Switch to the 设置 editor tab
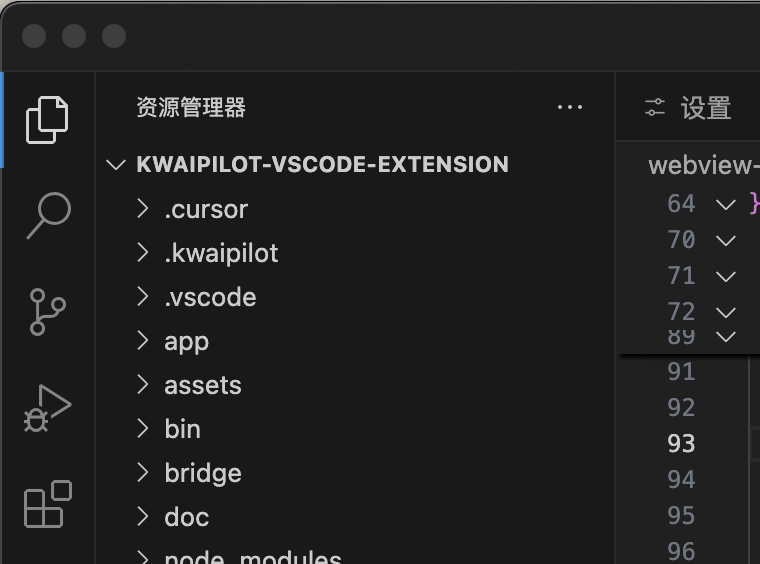 [704, 108]
